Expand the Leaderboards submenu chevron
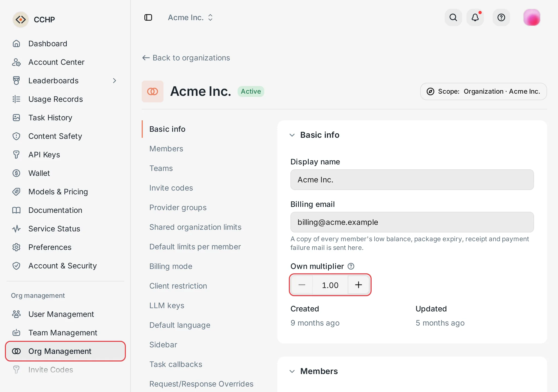 coord(114,81)
